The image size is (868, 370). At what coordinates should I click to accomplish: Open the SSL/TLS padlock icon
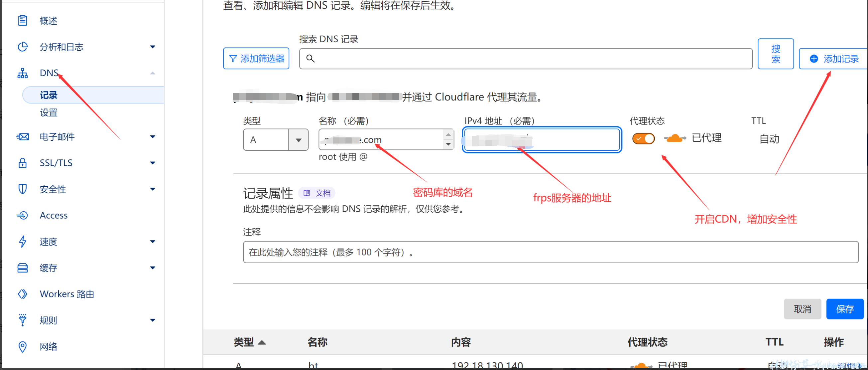pos(22,163)
